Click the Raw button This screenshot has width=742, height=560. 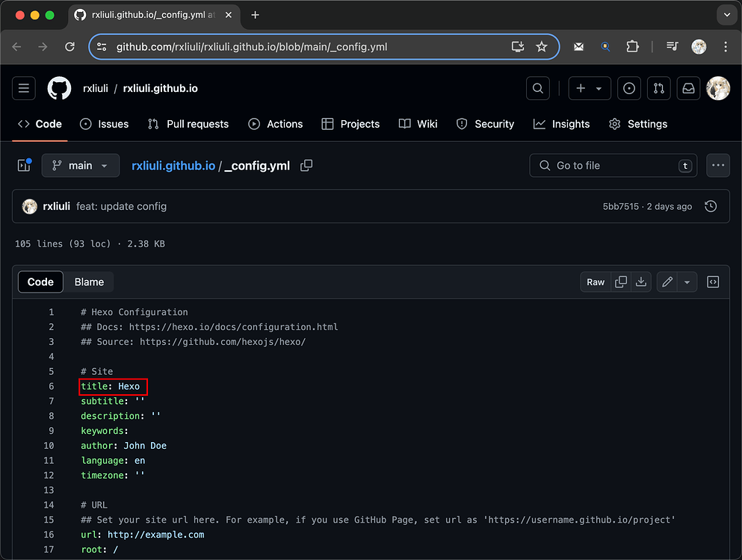click(x=596, y=281)
